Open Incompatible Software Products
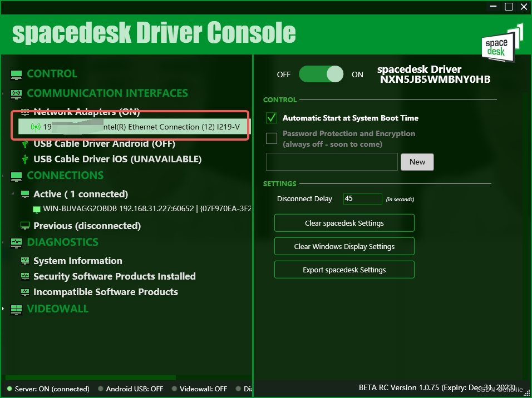This screenshot has width=532, height=398. point(106,292)
